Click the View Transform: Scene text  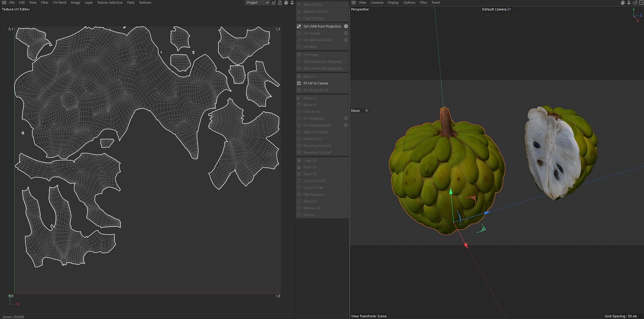(x=369, y=316)
